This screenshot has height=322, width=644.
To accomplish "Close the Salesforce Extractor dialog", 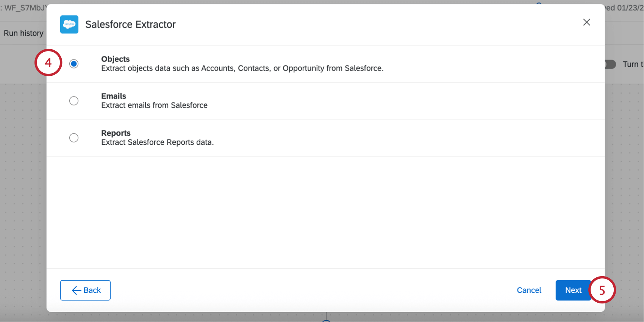I will pos(586,22).
